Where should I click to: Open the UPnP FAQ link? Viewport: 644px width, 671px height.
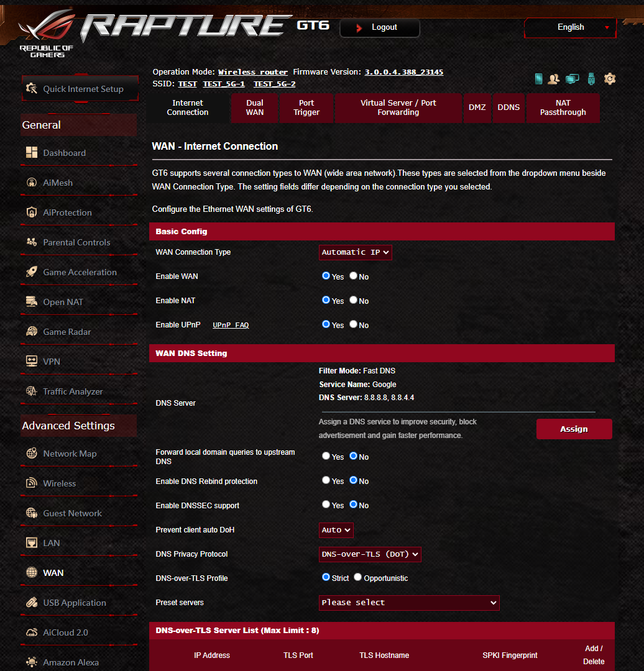(x=231, y=324)
